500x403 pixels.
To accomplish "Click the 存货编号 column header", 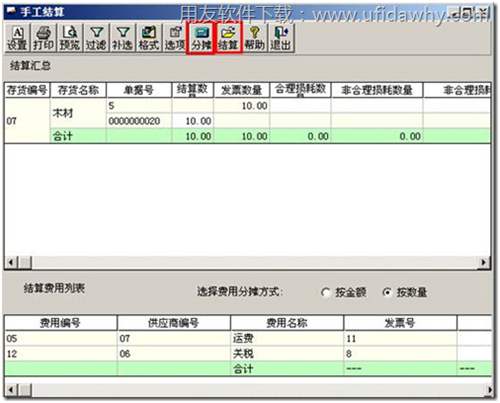I will pos(27,90).
